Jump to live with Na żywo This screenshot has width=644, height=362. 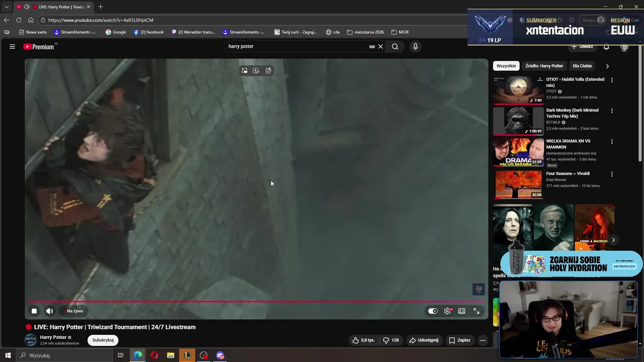[74, 311]
